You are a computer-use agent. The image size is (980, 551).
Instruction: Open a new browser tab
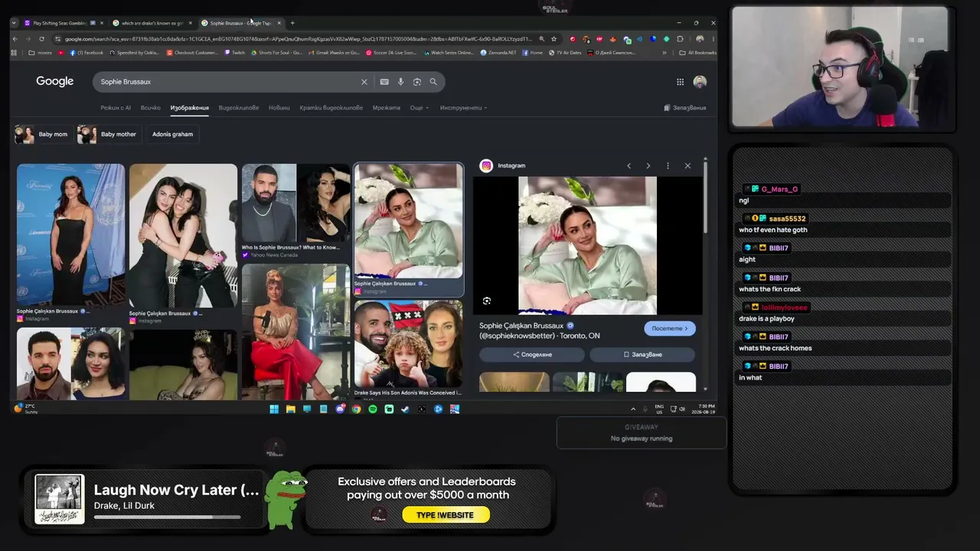[292, 23]
